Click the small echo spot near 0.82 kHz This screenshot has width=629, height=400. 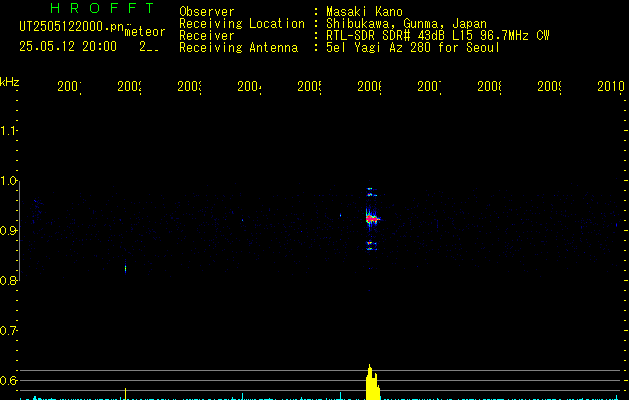[x=126, y=268]
